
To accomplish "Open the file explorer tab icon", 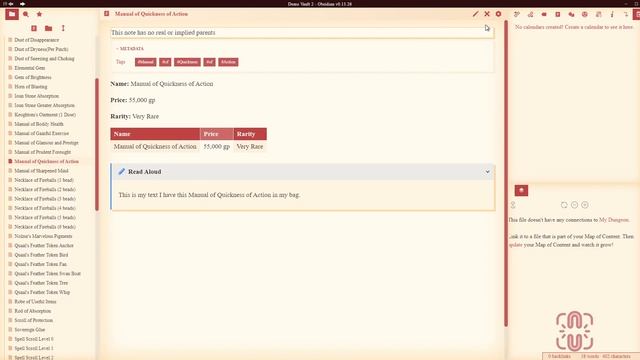I will click(12, 14).
